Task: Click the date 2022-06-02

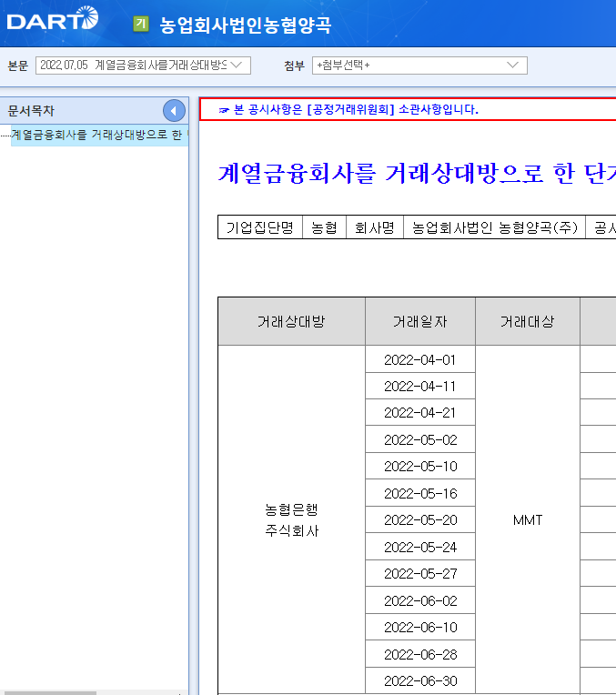Action: [420, 600]
